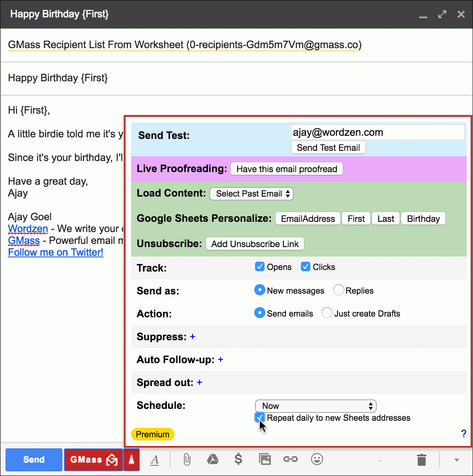Viewport: 473px width, 476px height.
Task: Open text formatting options with the A icon
Action: (x=155, y=459)
